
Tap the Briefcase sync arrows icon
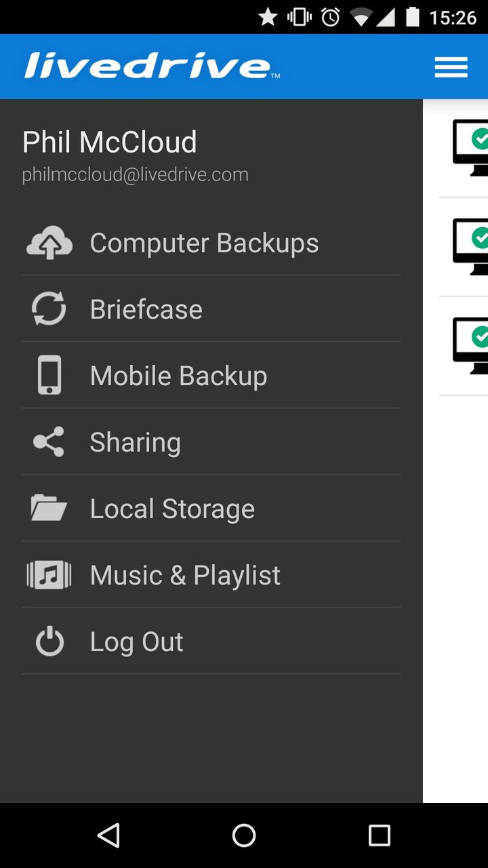tap(49, 310)
